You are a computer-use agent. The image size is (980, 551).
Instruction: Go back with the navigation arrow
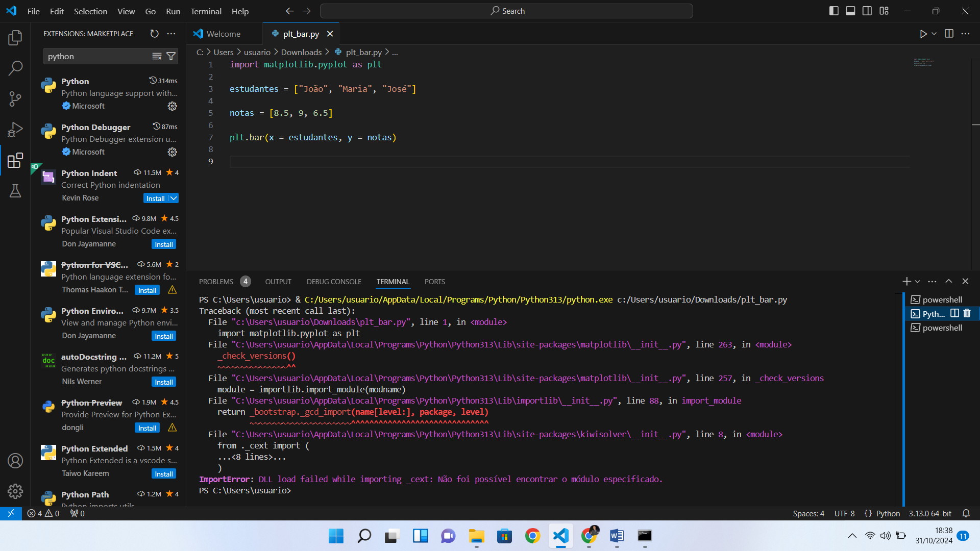[290, 11]
